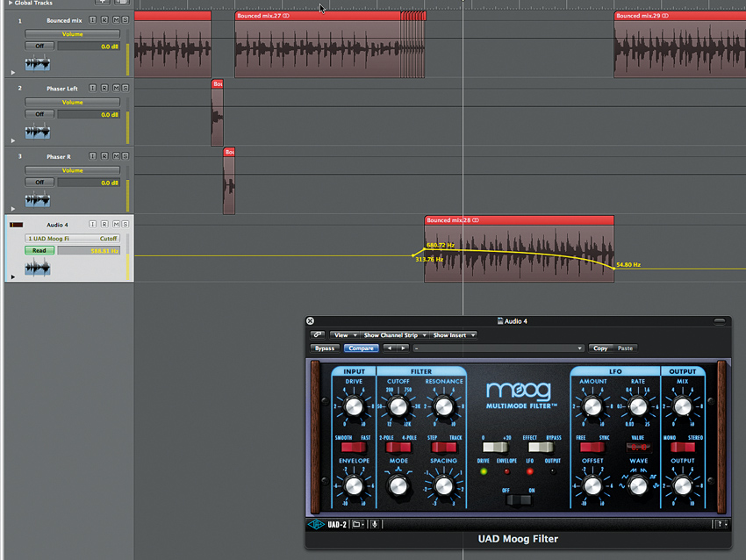746x560 pixels.
Task: Expand the Global Tracks disclosure triangle
Action: click(x=11, y=3)
